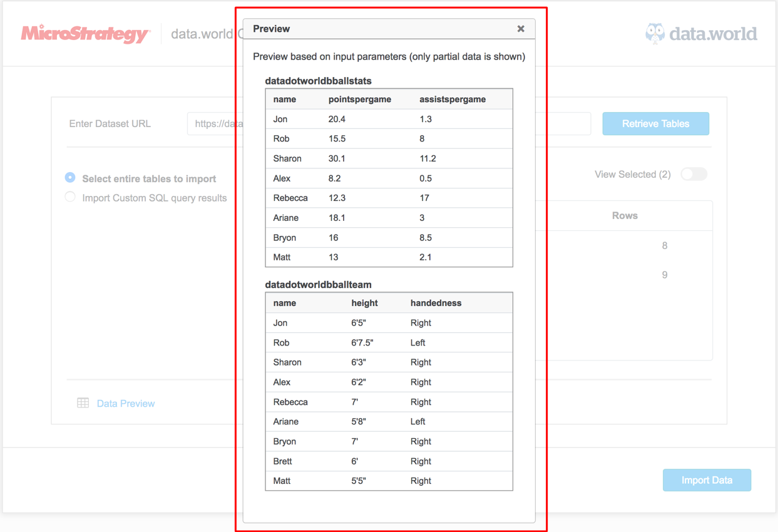
Task: Close the Preview dialog with X
Action: (521, 29)
